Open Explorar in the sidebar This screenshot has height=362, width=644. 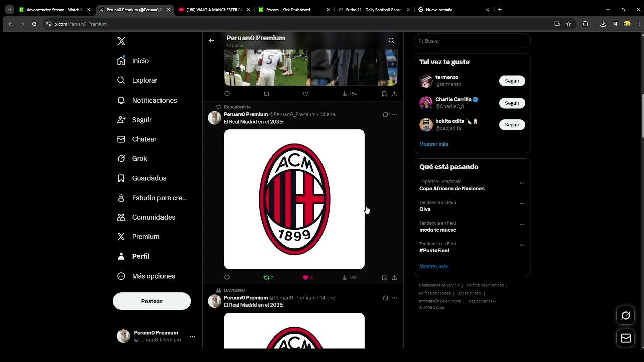(137, 80)
